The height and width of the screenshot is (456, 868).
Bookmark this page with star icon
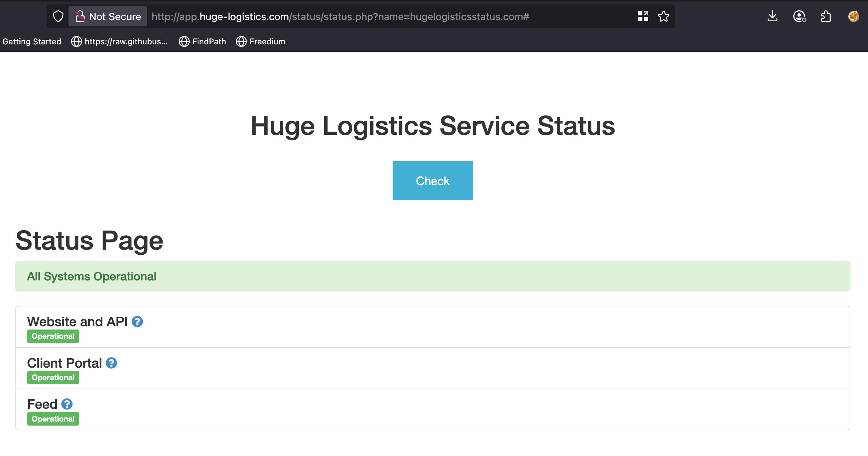click(663, 16)
